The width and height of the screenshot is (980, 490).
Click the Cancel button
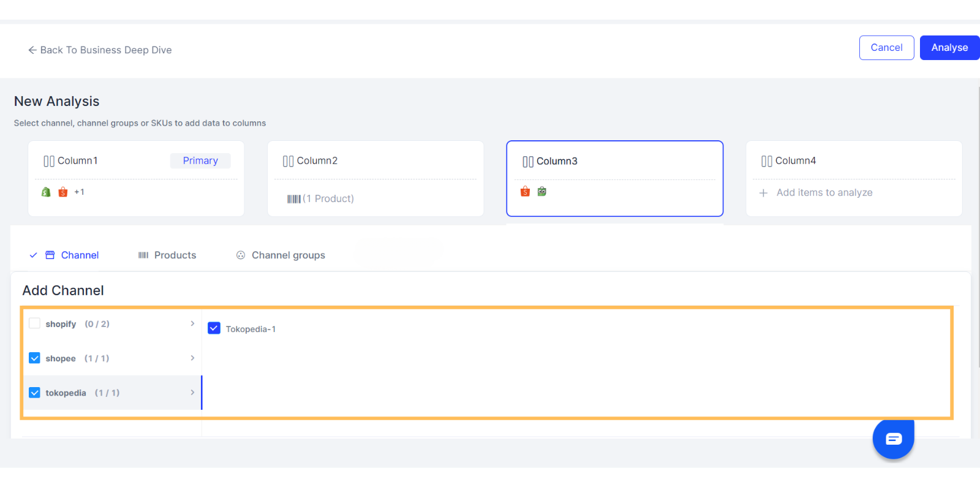(886, 48)
